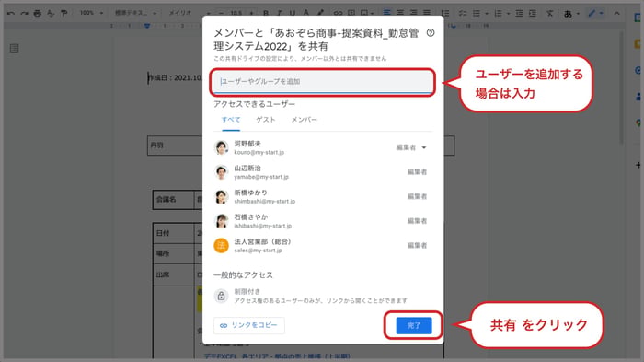The width and height of the screenshot is (644, 362).
Task: Click the 制限付き access setting
Action: click(x=247, y=291)
